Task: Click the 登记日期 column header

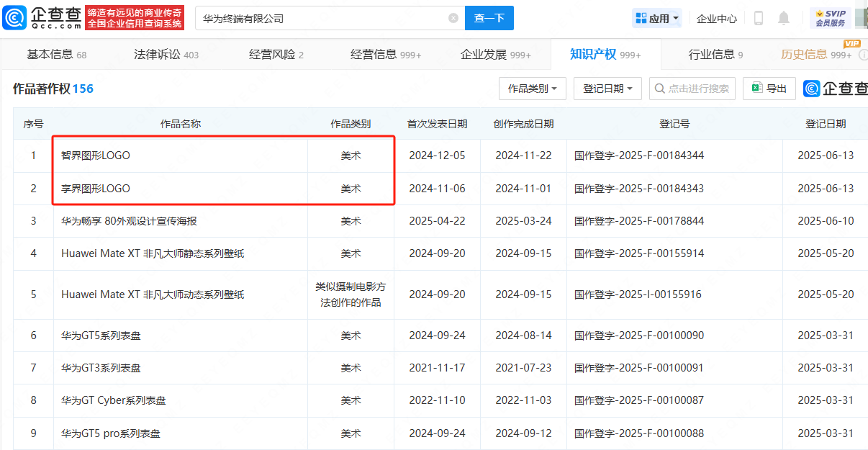Action: point(826,124)
